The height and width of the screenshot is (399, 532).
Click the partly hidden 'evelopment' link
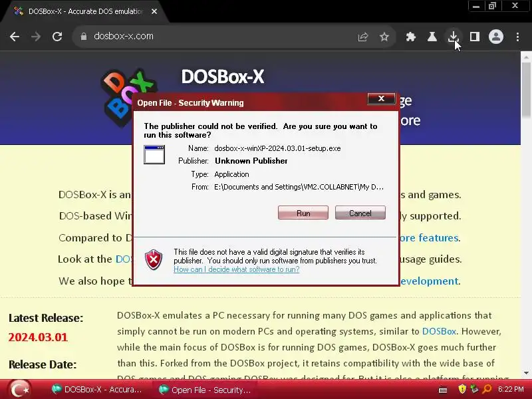(x=429, y=281)
